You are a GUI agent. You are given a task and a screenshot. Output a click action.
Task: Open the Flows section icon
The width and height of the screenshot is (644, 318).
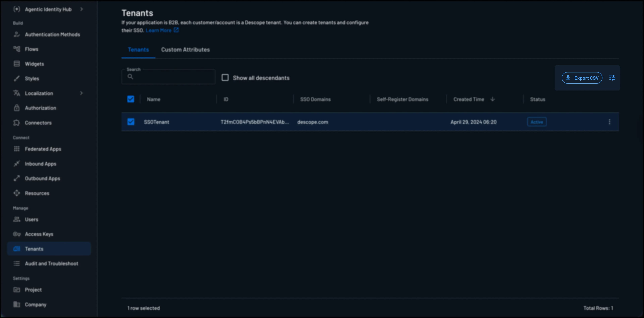[16, 49]
